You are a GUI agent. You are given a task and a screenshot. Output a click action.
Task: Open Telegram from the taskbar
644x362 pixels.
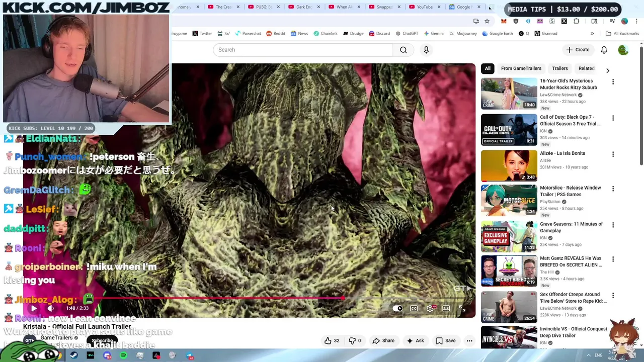point(189,355)
